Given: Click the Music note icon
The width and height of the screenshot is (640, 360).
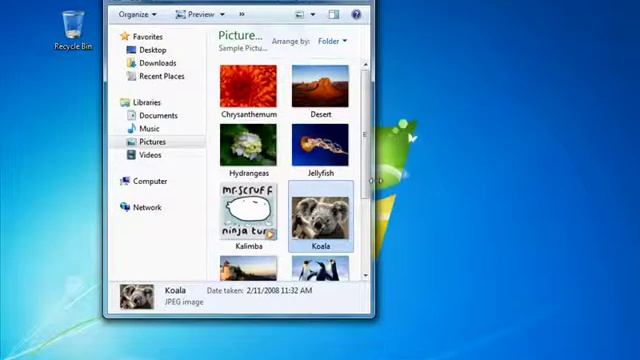Looking at the screenshot, I should [131, 129].
